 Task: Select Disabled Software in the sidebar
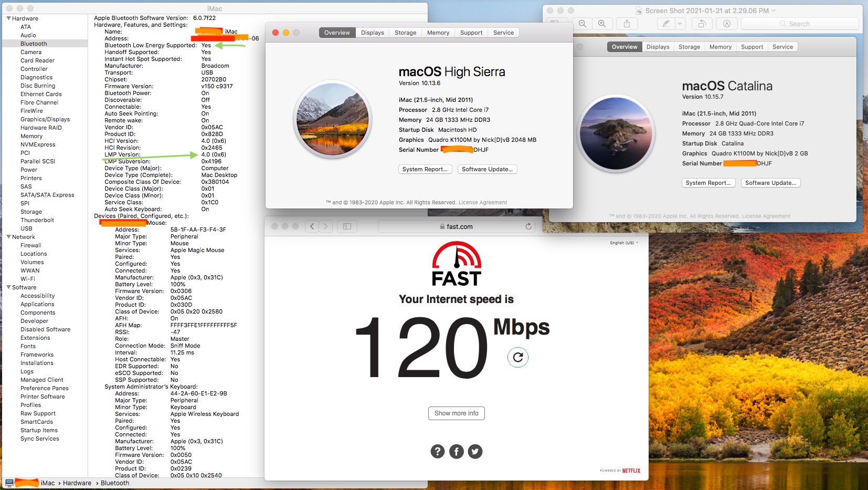point(45,329)
